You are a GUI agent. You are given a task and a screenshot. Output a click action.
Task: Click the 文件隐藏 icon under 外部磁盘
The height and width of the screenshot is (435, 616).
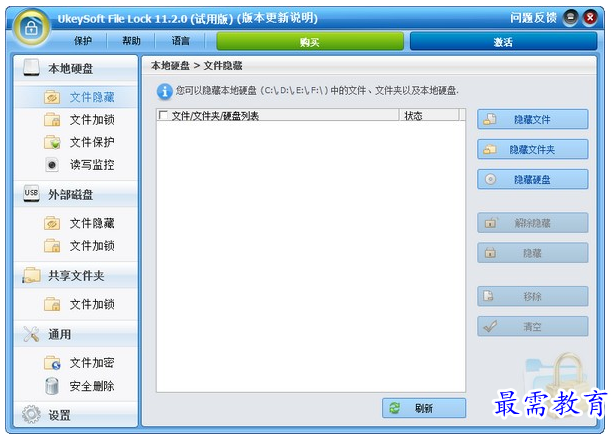pyautogui.click(x=52, y=223)
